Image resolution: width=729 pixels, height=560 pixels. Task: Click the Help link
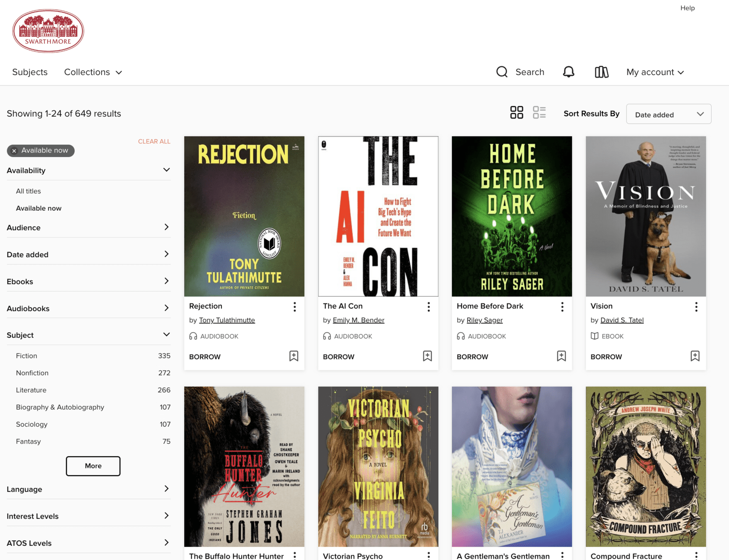(x=687, y=8)
